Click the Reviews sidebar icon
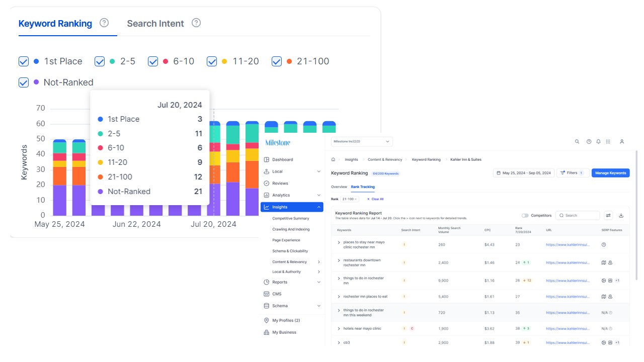This screenshot has height=362, width=644. tap(267, 183)
